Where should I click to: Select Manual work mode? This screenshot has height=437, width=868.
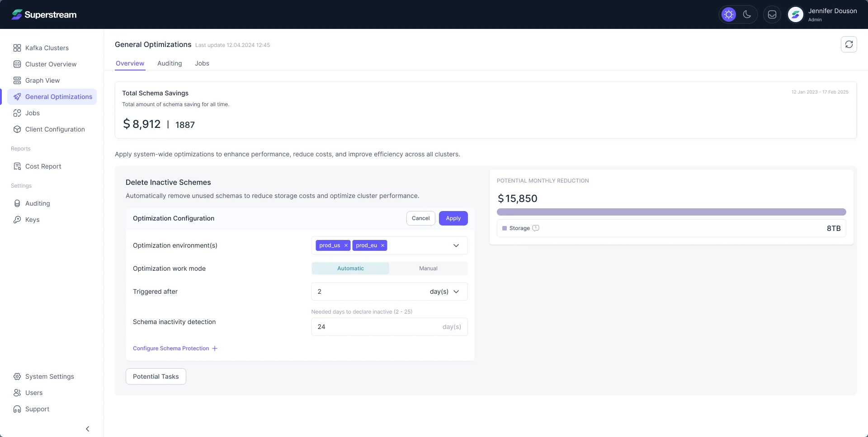click(428, 268)
